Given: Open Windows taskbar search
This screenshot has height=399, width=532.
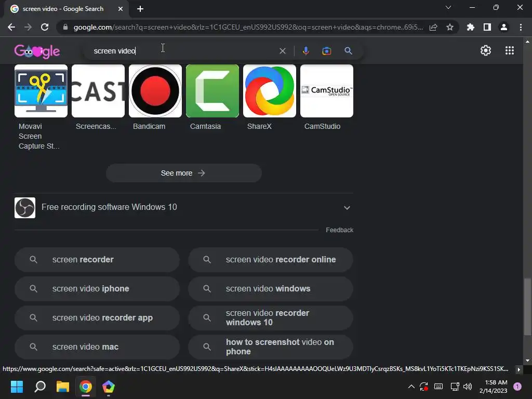Looking at the screenshot, I should (40, 387).
